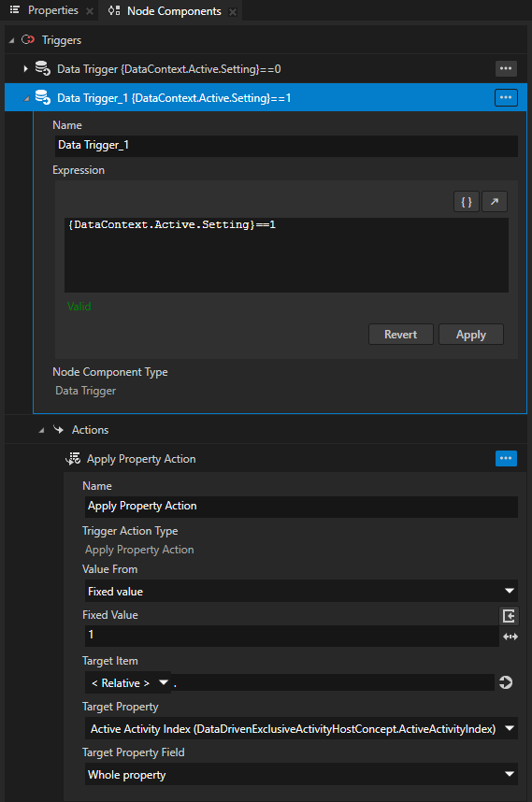
Task: Select the Data Trigger ==0 row text
Action: 169,69
